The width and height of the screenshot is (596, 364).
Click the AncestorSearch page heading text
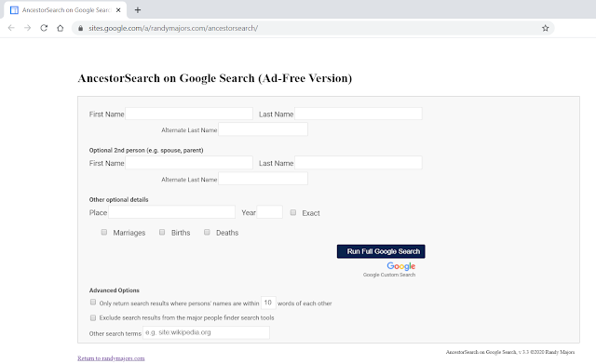[215, 78]
